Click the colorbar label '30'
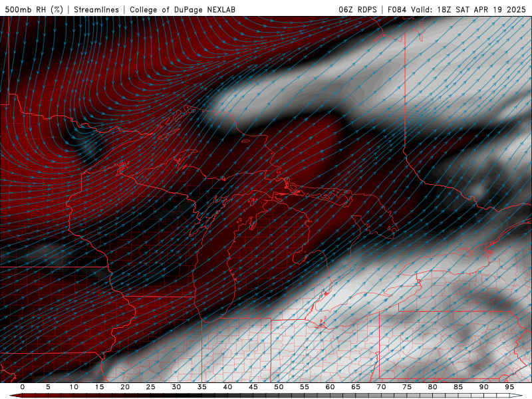 (176, 387)
